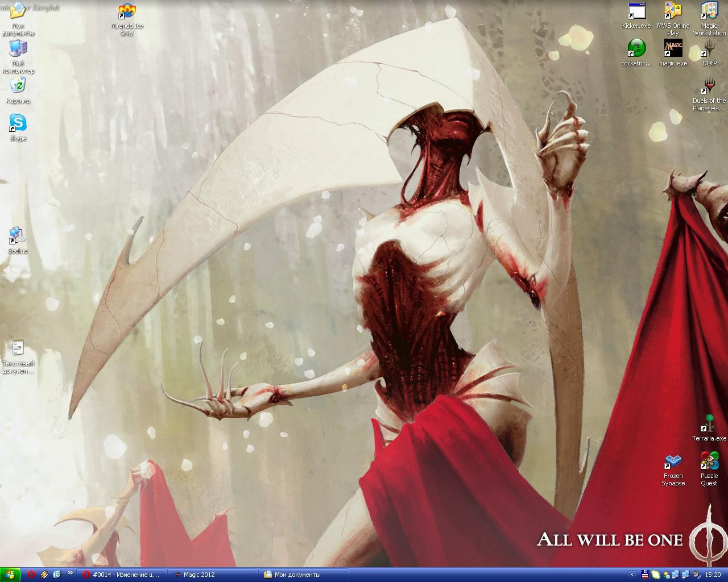Screen dimensions: 728x582
Task: Switch to the Magic 2012 taskbar window
Action: (x=213, y=575)
